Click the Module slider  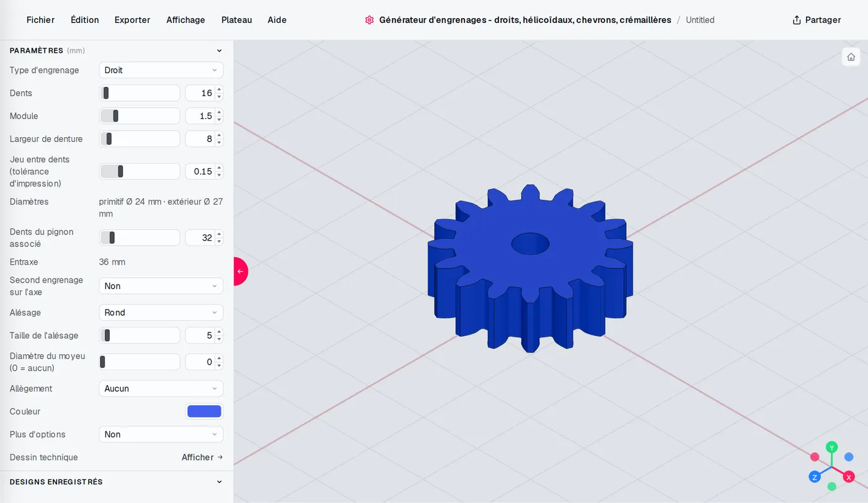(139, 116)
